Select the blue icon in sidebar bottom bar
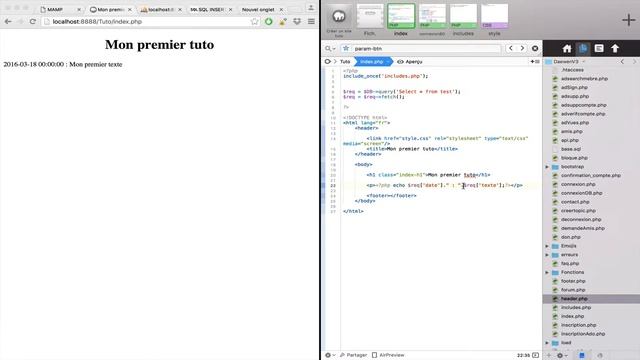 point(582,356)
